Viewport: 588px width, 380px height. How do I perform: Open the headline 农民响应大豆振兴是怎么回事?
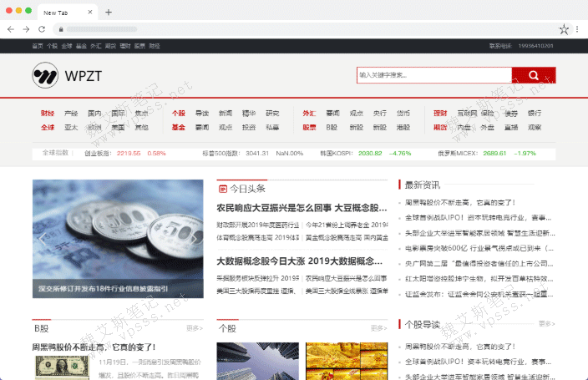[302, 208]
